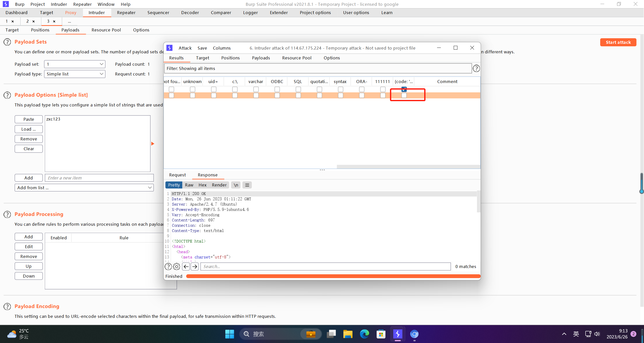The height and width of the screenshot is (343, 644).
Task: Check uid= column in highlighted row
Action: click(x=214, y=95)
